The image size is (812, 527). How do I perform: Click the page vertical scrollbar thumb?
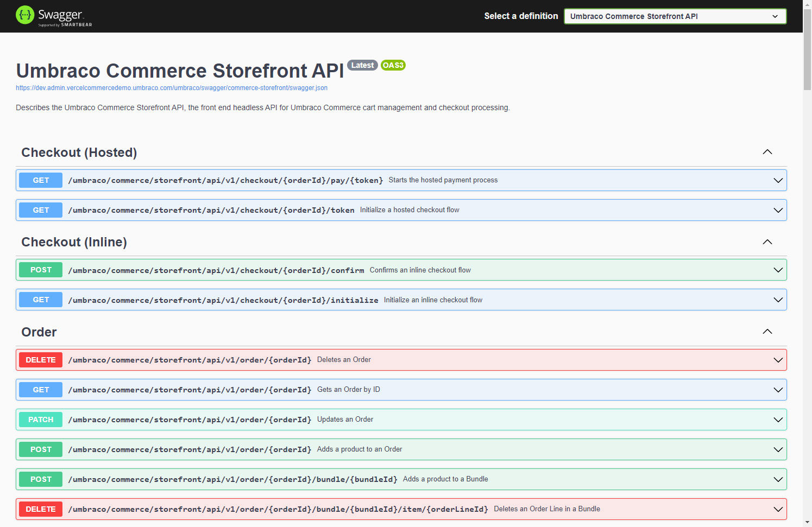click(807, 49)
